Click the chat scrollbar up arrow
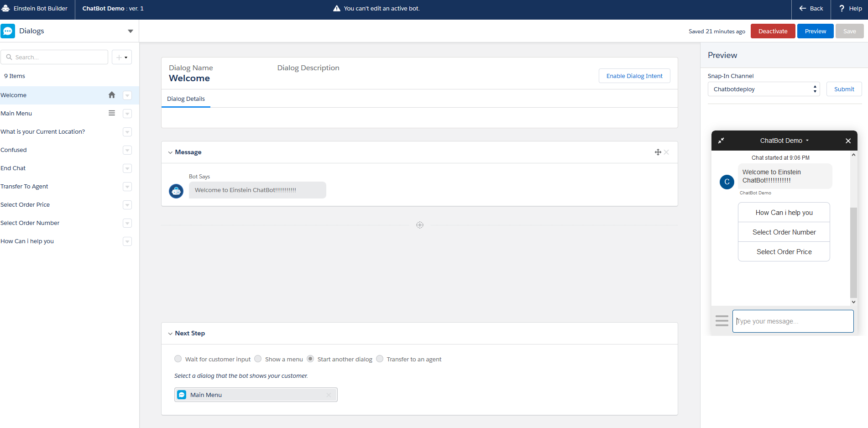The height and width of the screenshot is (428, 868). point(853,155)
